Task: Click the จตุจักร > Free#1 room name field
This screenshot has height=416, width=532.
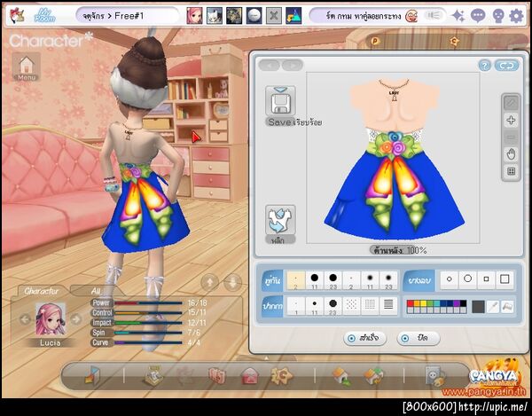Action: click(127, 16)
